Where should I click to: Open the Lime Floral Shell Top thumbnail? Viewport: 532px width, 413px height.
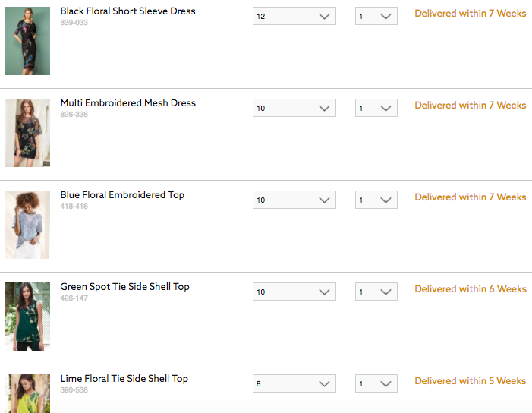pyautogui.click(x=27, y=393)
